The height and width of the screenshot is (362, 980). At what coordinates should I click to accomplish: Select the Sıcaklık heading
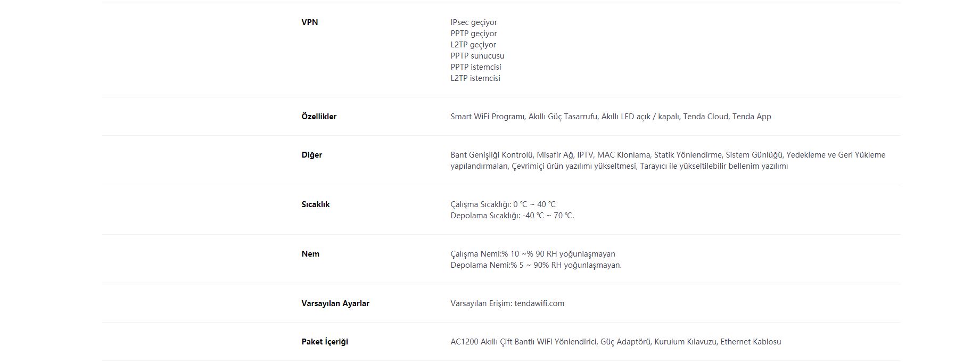[x=315, y=204]
